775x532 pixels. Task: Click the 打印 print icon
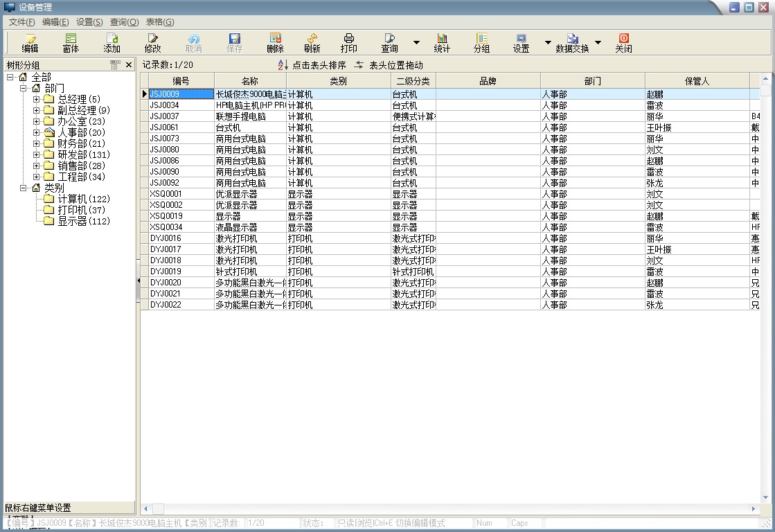pos(348,43)
